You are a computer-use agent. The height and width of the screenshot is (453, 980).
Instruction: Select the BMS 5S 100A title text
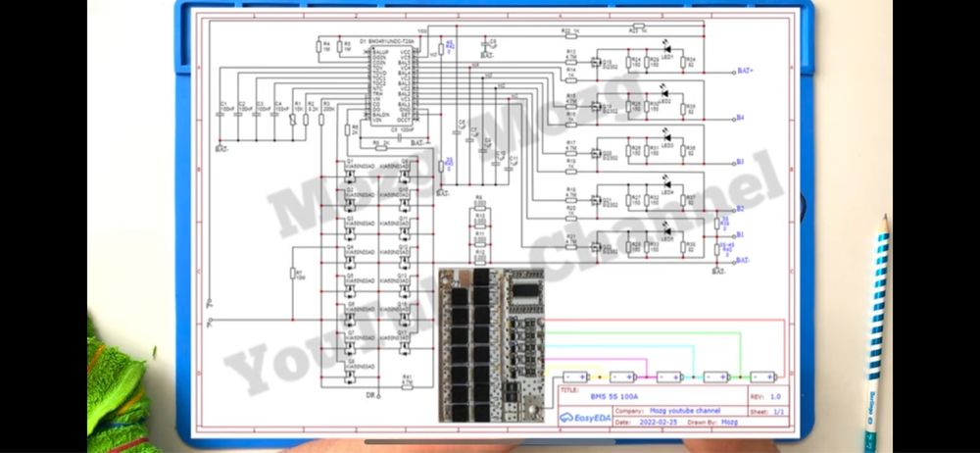click(x=613, y=397)
